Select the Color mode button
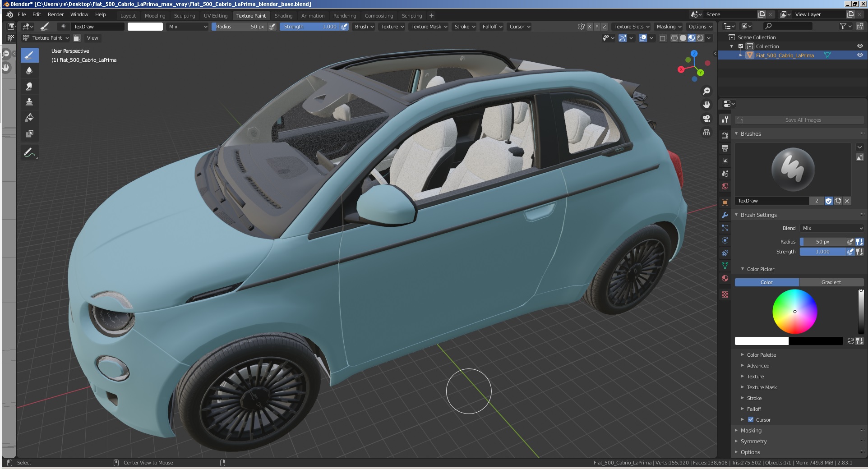Viewport: 868px width, 469px height. 766,282
